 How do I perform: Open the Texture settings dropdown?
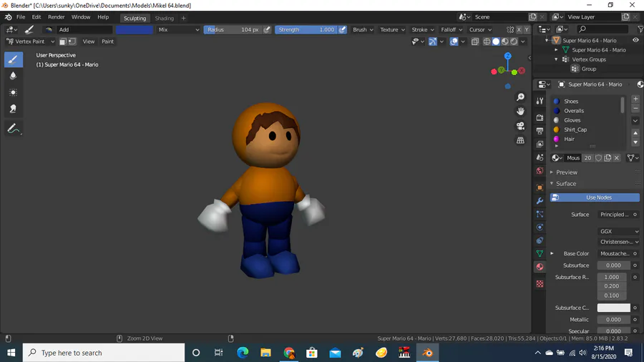pos(392,29)
